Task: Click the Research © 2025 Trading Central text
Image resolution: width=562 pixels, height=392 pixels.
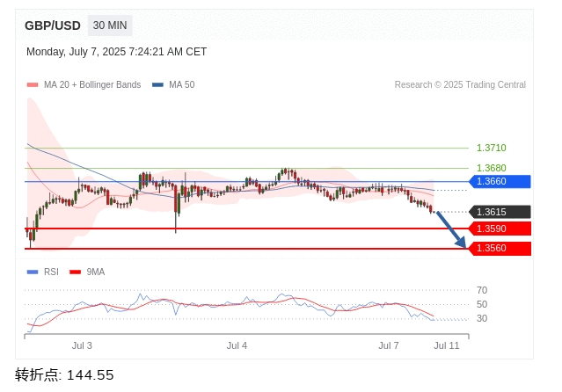Action: click(460, 85)
